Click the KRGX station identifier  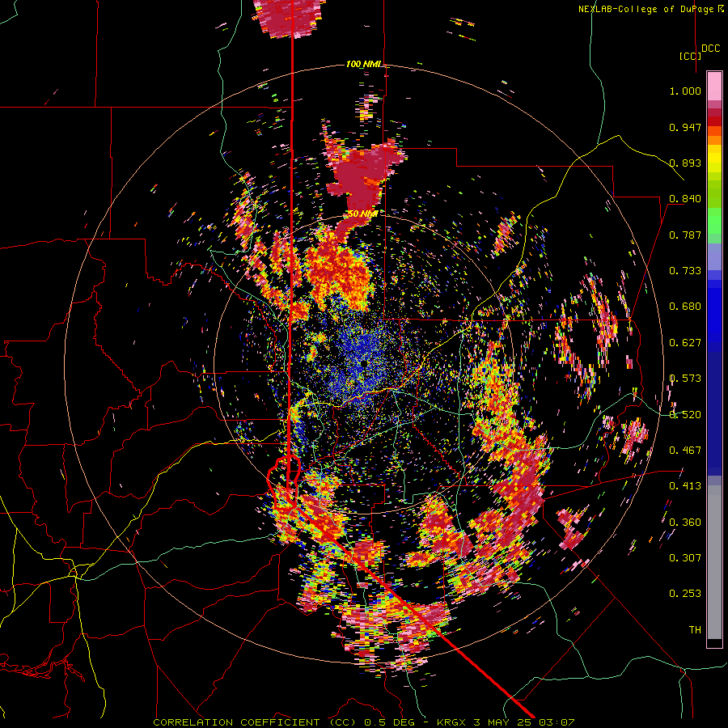(x=451, y=722)
